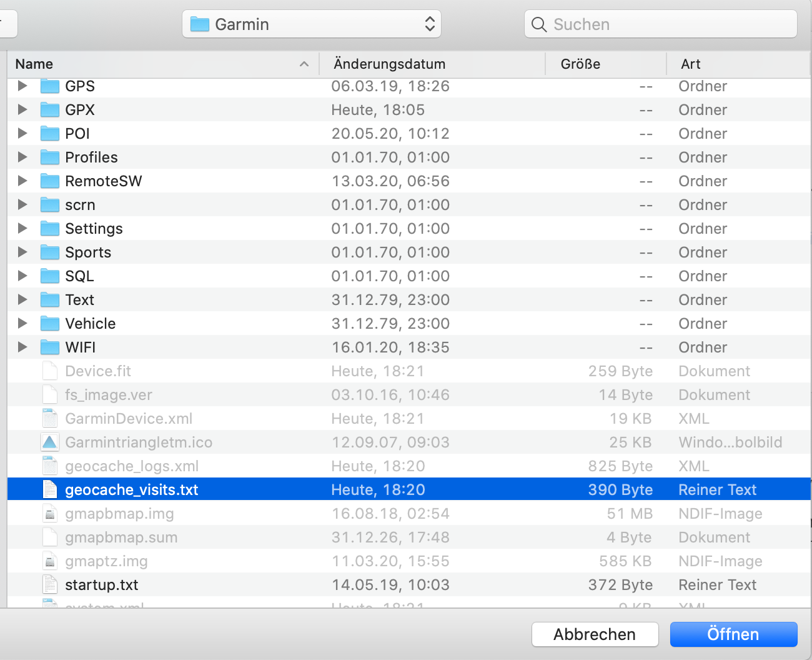
Task: Click the WIFI folder icon
Action: click(50, 347)
